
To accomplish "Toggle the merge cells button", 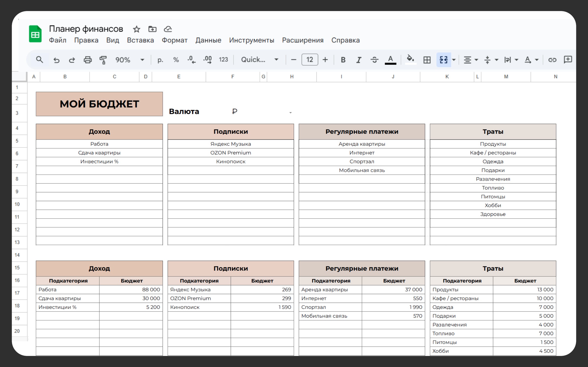I will [444, 60].
